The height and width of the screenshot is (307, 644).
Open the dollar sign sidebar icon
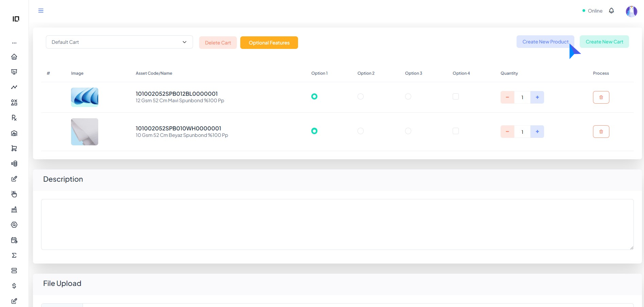pos(14,286)
